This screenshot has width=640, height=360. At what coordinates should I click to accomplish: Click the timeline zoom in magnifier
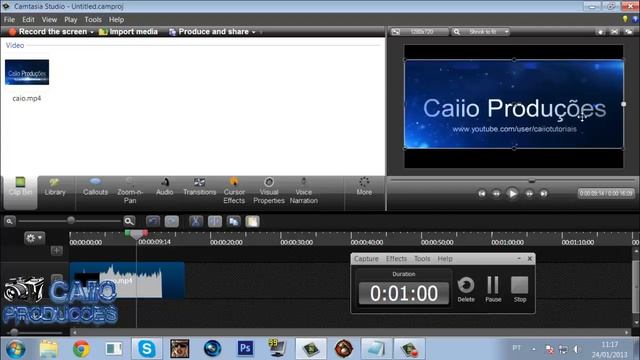129,221
